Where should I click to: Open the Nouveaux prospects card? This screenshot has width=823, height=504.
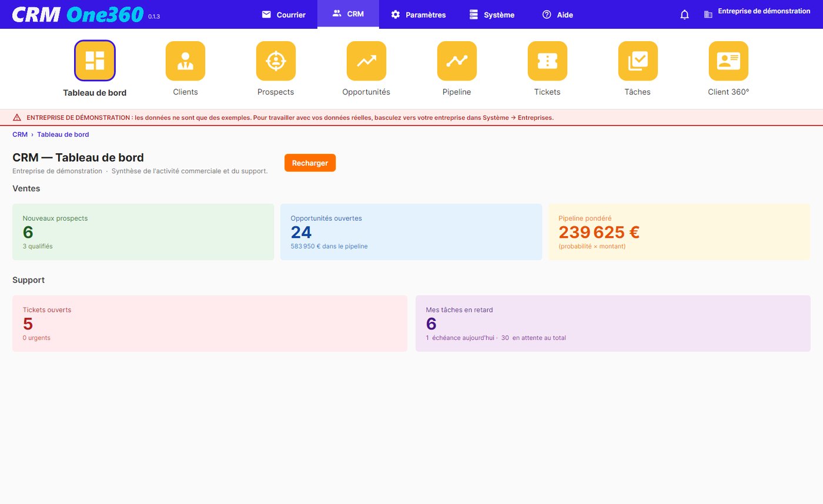[x=143, y=232]
